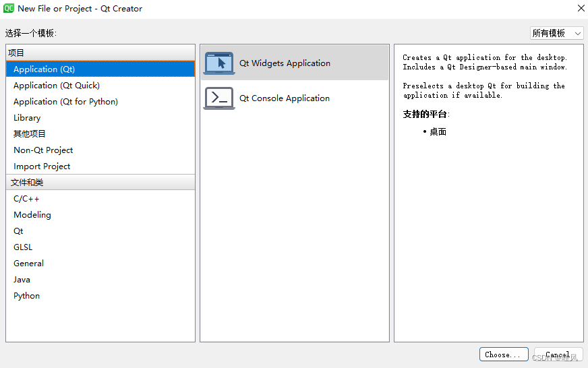The image size is (588, 368).
Task: Open the 所有模板 template filter dropdown
Action: pyautogui.click(x=556, y=33)
